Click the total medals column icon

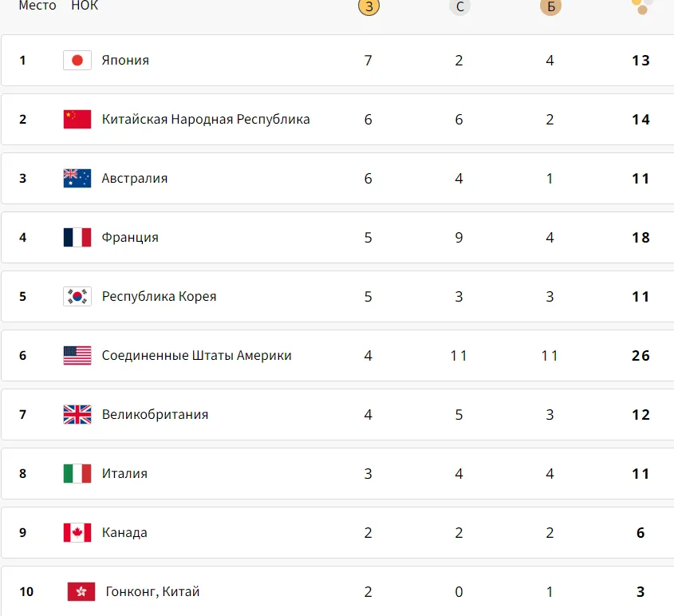642,6
